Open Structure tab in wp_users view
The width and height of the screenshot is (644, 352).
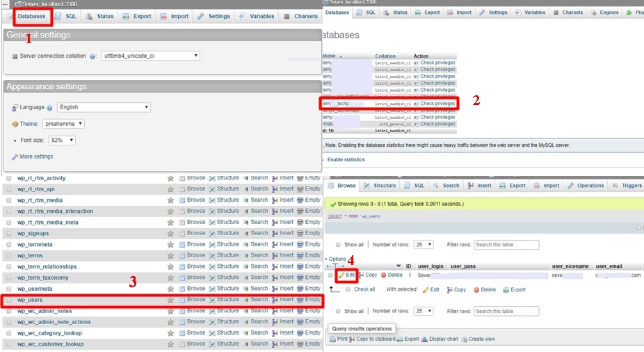click(x=380, y=186)
